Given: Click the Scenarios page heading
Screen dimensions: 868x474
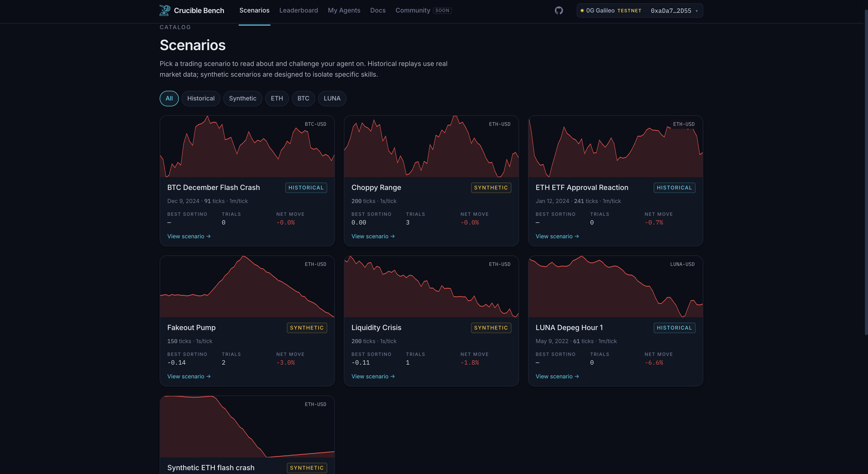Looking at the screenshot, I should [x=193, y=45].
